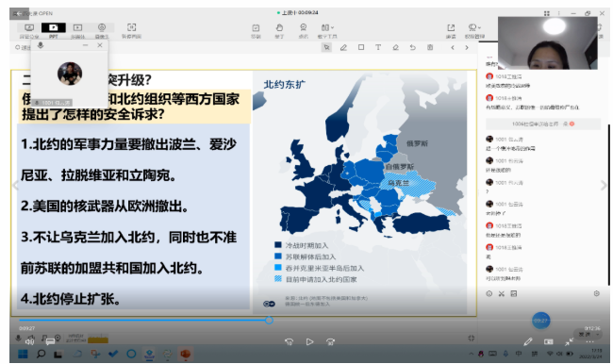
Task: Select the cursor pointer tool
Action: coord(326,47)
